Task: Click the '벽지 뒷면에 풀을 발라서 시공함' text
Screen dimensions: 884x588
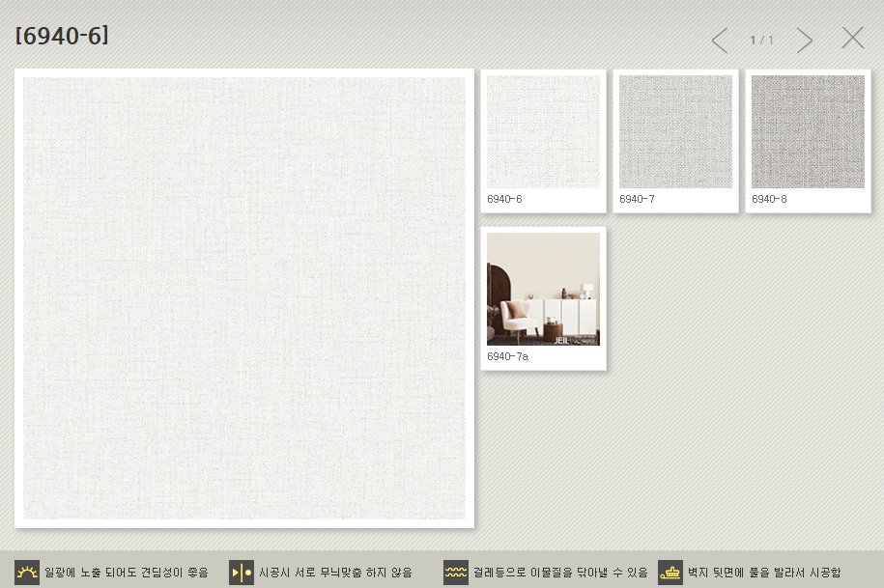Action: click(x=764, y=573)
